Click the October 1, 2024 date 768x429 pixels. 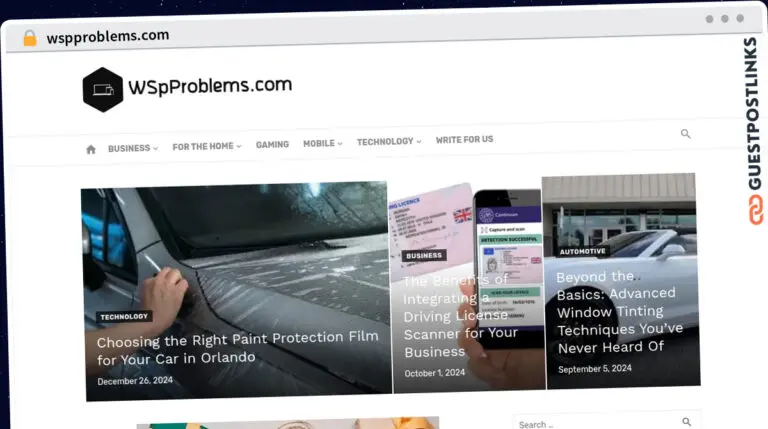coord(434,373)
